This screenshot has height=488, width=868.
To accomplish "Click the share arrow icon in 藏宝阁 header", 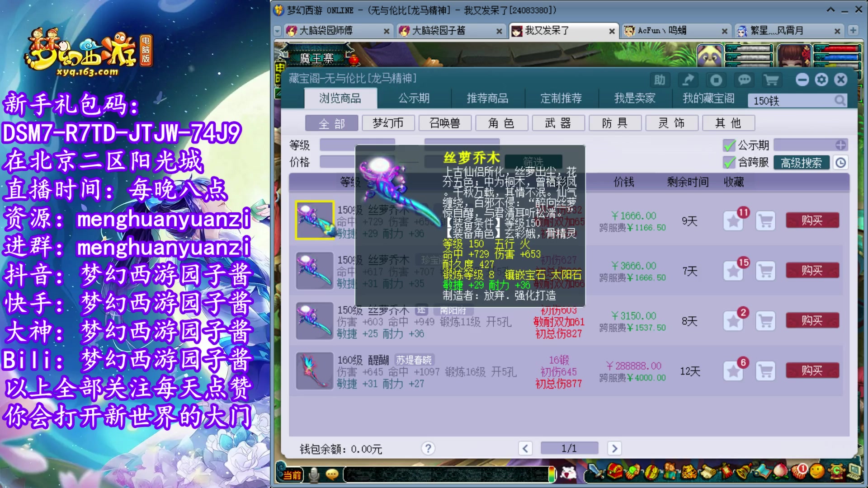I will click(x=688, y=80).
